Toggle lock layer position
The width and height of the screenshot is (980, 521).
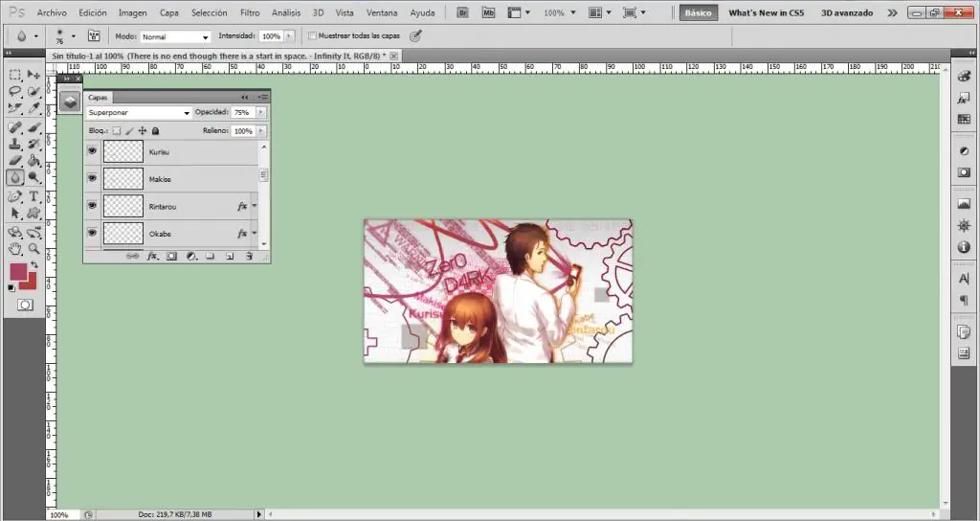tap(143, 130)
